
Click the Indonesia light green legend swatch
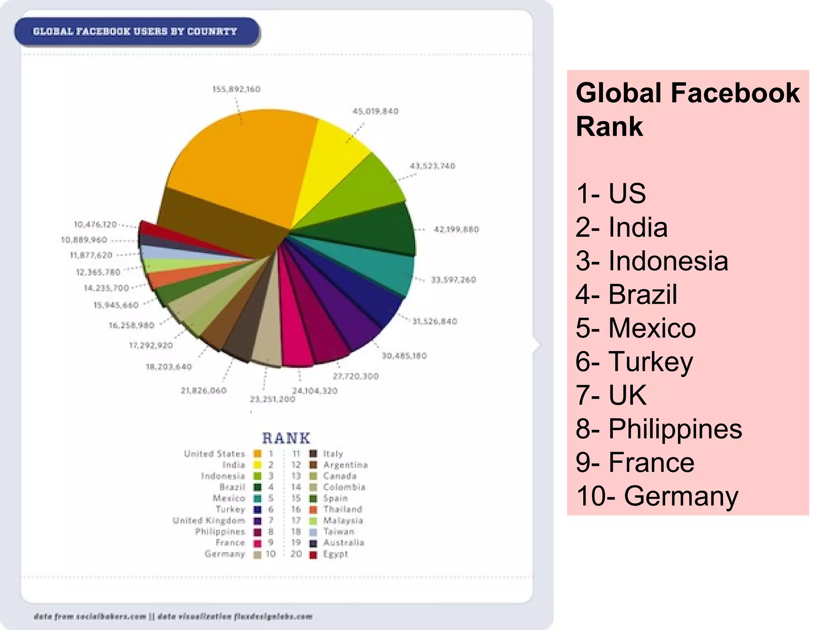coord(257,476)
